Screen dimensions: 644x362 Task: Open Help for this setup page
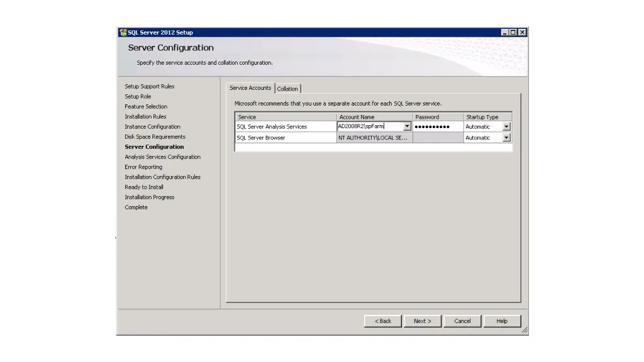pos(502,321)
